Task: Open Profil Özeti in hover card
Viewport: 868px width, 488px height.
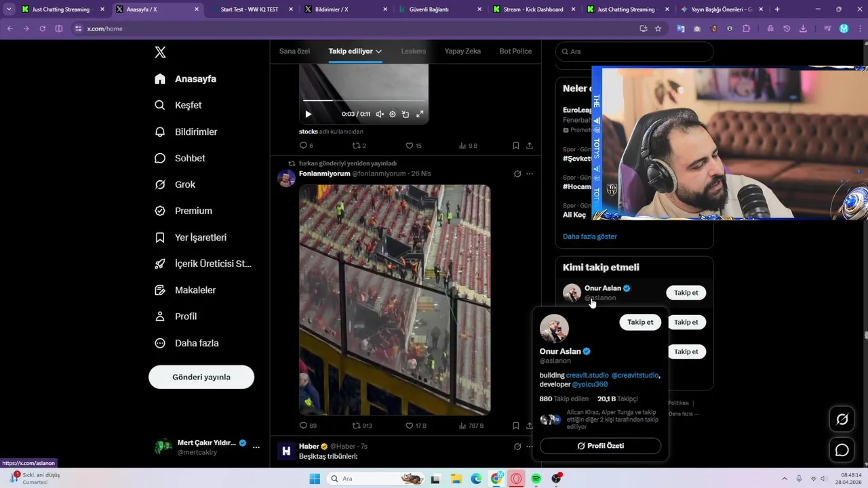Action: (600, 446)
